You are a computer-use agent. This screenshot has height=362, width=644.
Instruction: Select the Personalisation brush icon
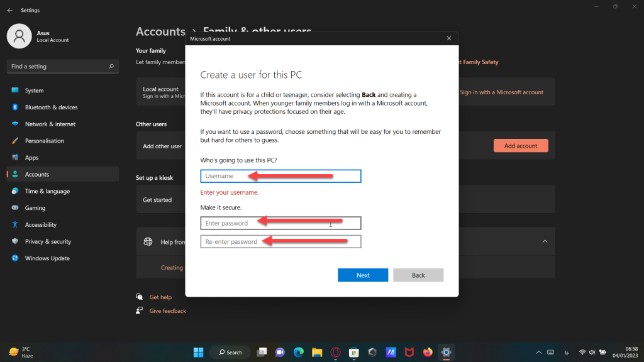click(x=15, y=141)
